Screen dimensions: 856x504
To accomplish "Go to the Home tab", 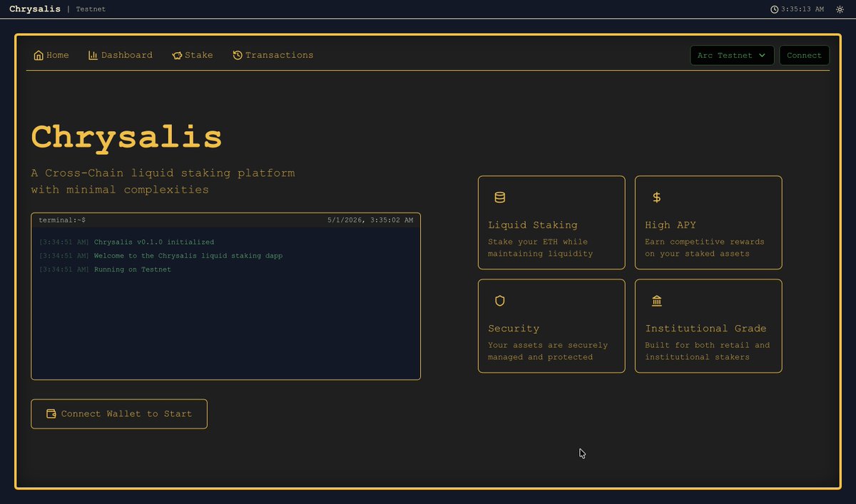I will coord(51,56).
